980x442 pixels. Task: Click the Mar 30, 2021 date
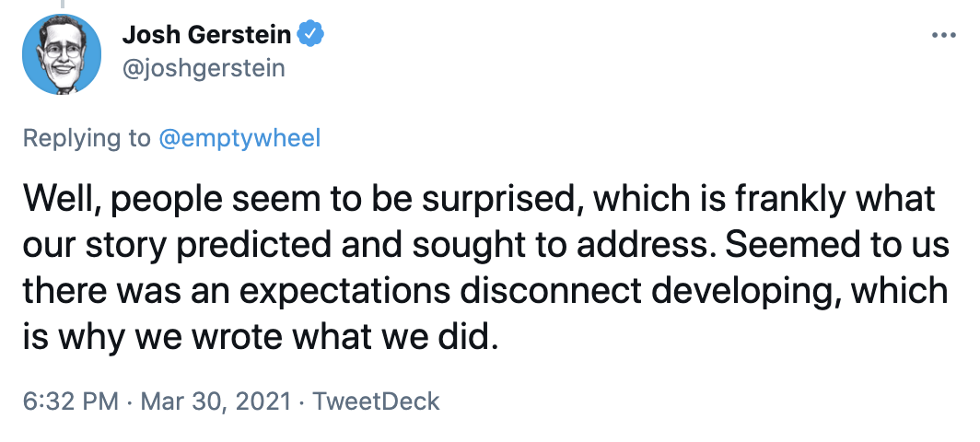coord(216,401)
